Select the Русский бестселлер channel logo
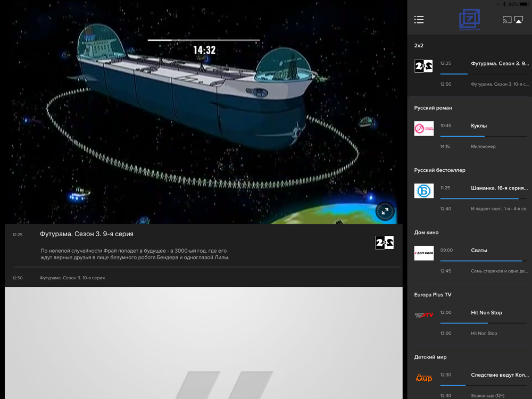 point(424,191)
